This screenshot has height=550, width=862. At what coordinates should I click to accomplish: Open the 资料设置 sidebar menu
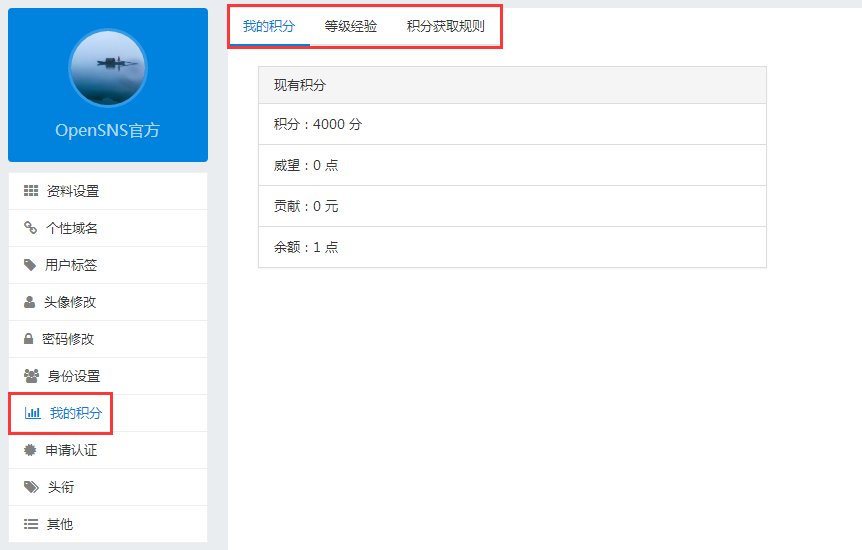(108, 191)
